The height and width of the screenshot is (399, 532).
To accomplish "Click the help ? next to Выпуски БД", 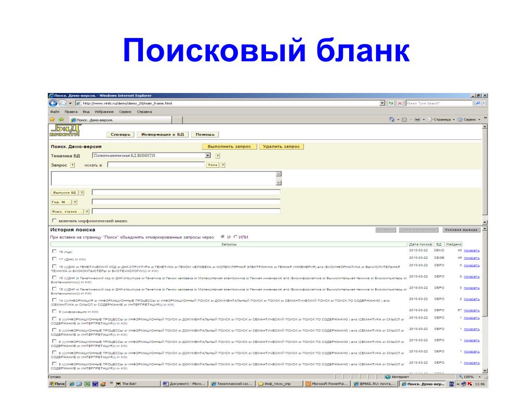I will tap(82, 192).
